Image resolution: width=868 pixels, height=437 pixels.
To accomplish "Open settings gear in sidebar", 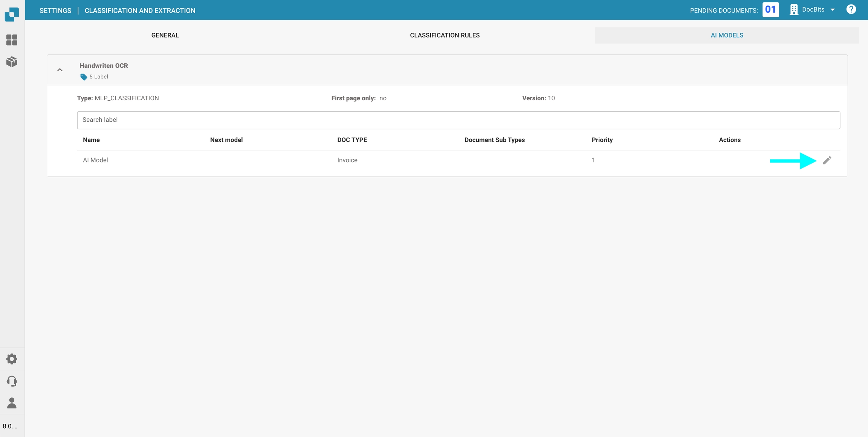I will tap(12, 359).
